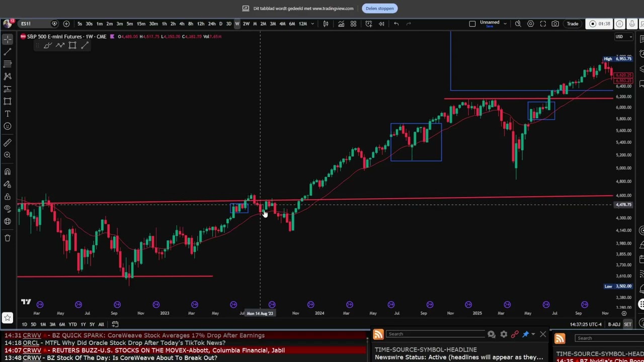Select the YTD date range
Screen dimensions: 644x362
pyautogui.click(x=72, y=324)
